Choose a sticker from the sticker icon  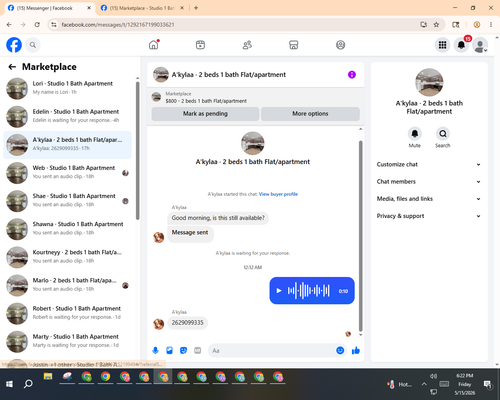(x=183, y=350)
